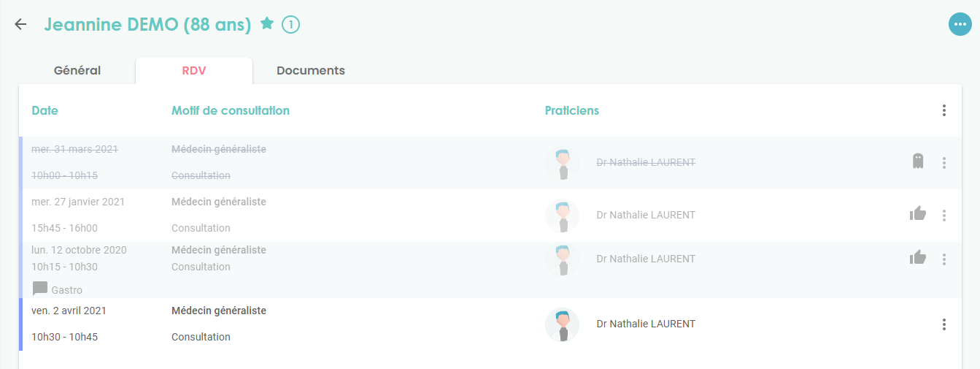The image size is (980, 369).
Task: Open options menu for 2 avril 2021 appointment
Action: (x=944, y=324)
